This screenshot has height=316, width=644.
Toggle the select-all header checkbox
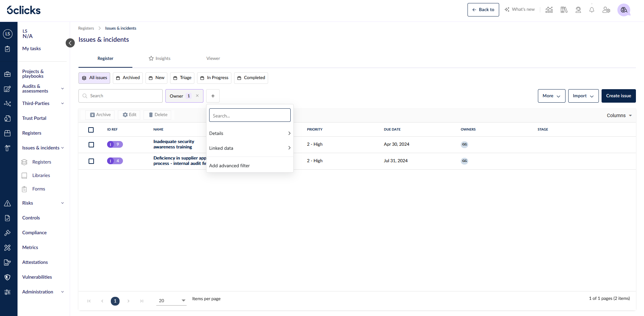click(x=91, y=130)
